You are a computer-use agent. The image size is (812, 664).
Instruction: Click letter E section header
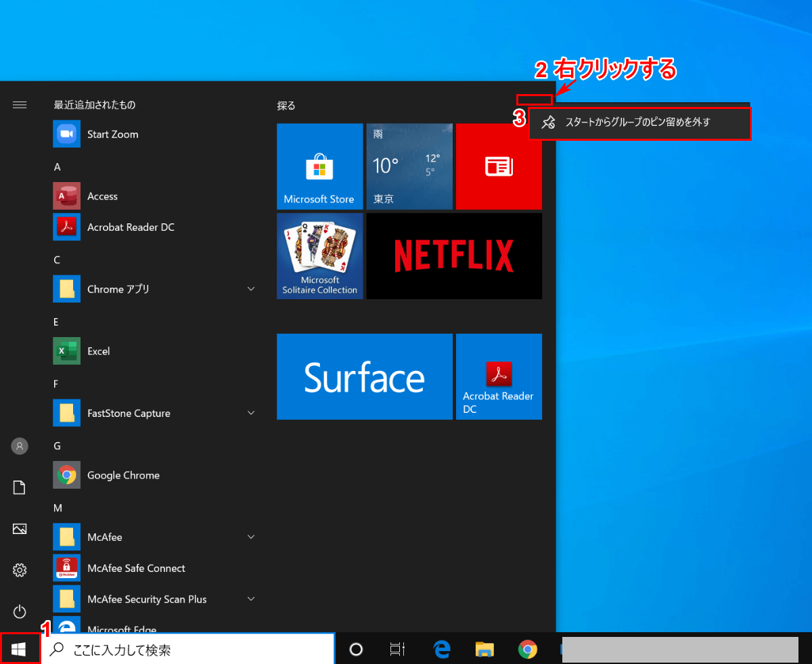click(57, 322)
